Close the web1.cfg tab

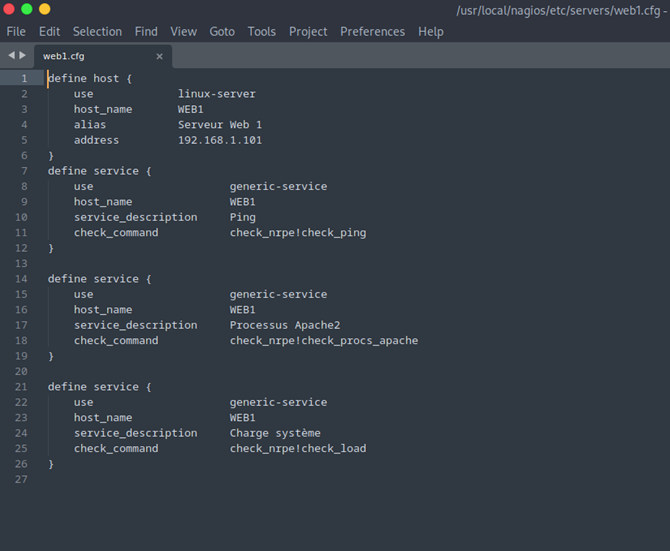159,56
